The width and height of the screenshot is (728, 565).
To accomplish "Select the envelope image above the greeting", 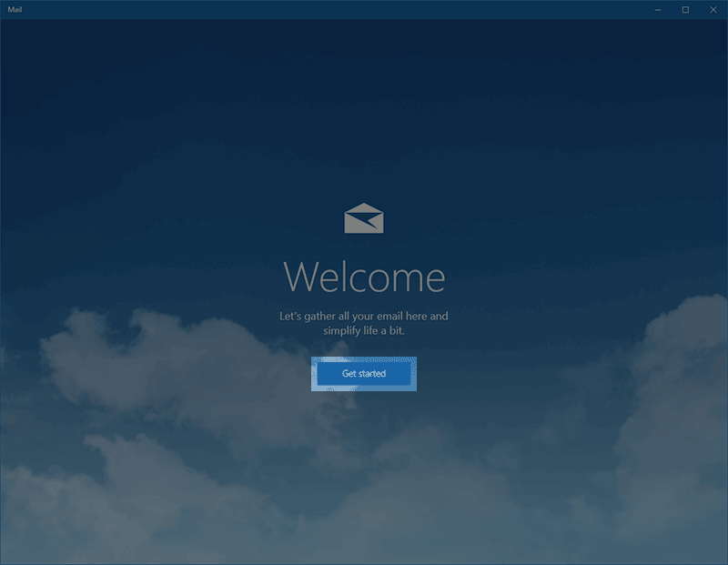I will point(364,218).
